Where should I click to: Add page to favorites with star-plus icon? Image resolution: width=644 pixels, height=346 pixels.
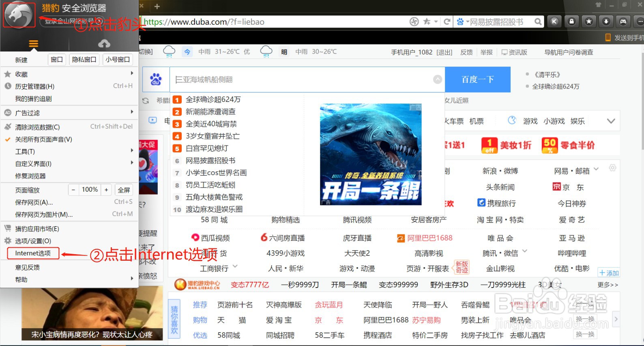point(427,22)
